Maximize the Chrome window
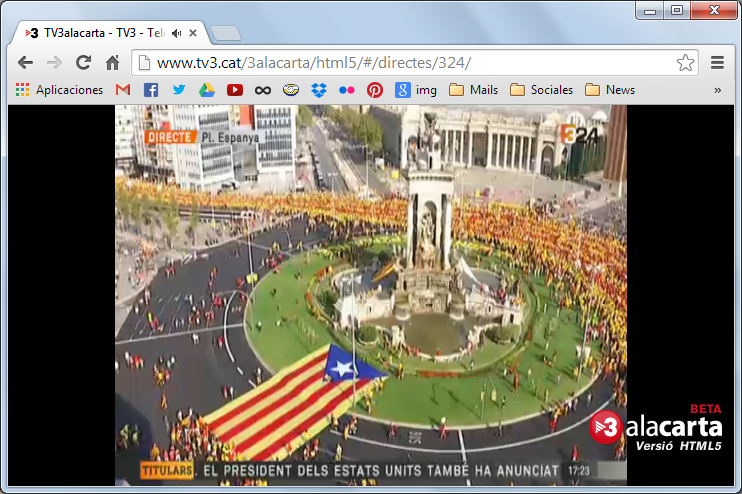The width and height of the screenshot is (742, 494). tap(677, 10)
